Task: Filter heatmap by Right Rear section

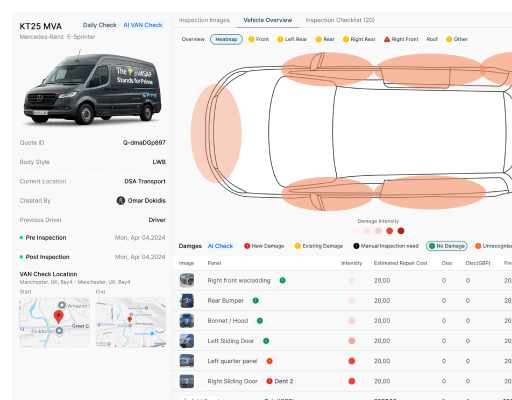Action: coord(359,39)
